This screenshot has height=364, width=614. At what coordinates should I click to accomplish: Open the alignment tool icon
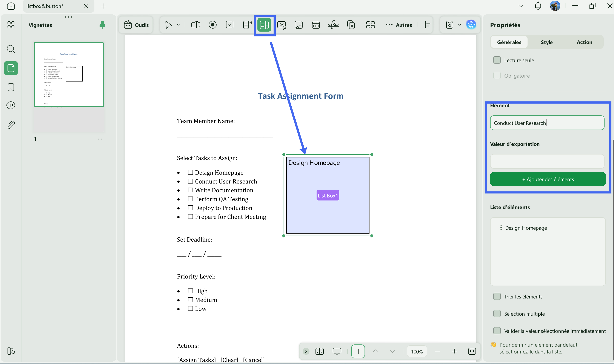(x=427, y=25)
